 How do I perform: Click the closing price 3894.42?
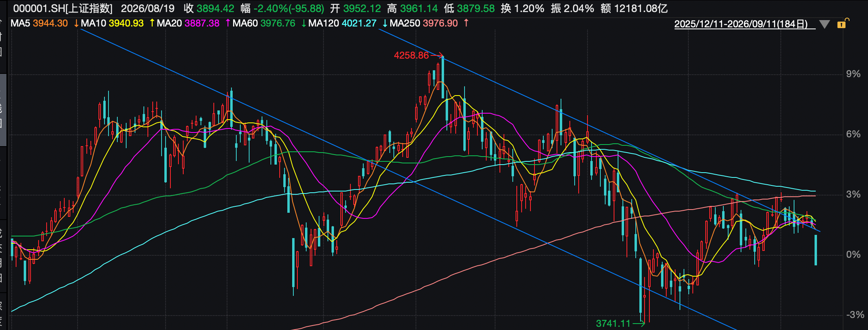point(215,8)
